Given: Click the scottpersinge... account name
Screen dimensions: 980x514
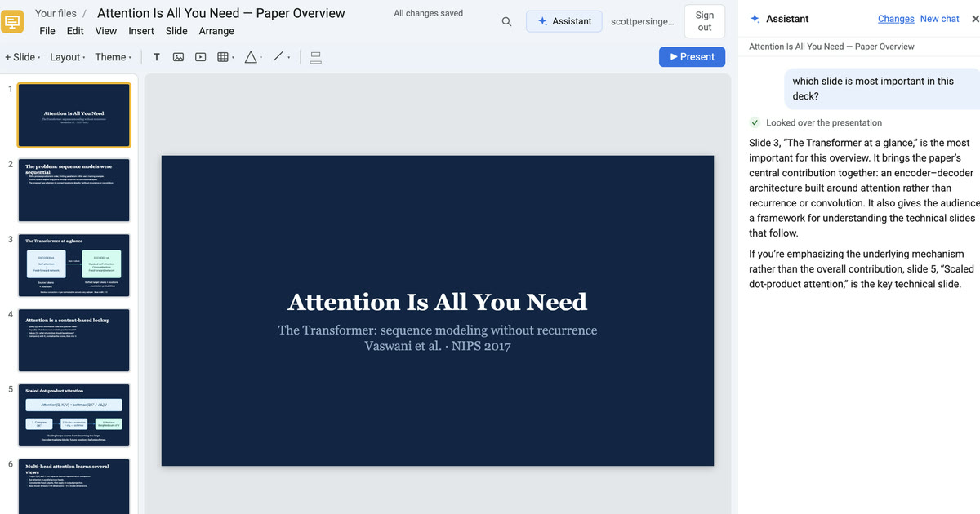Looking at the screenshot, I should click(643, 21).
